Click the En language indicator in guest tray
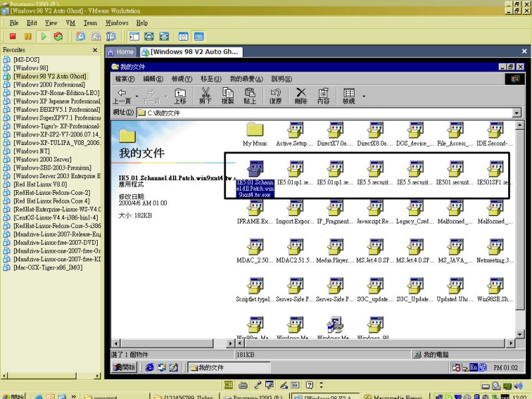 coord(473,367)
